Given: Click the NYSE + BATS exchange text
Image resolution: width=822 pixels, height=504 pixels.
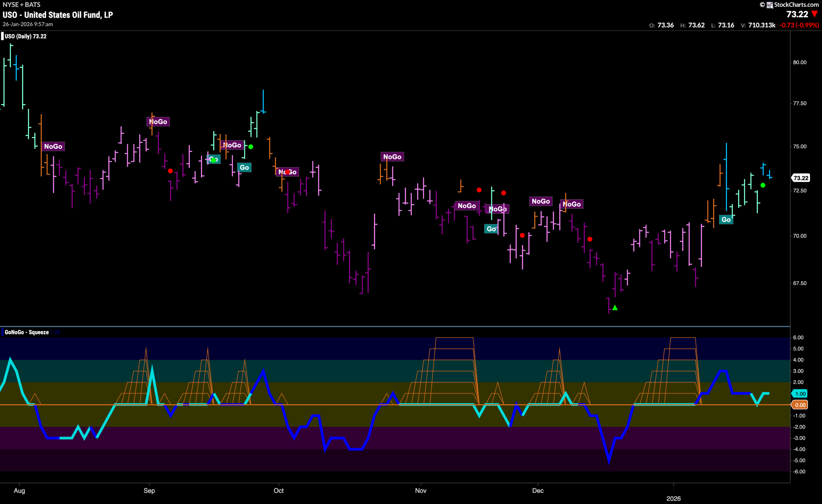Looking at the screenshot, I should coord(21,5).
